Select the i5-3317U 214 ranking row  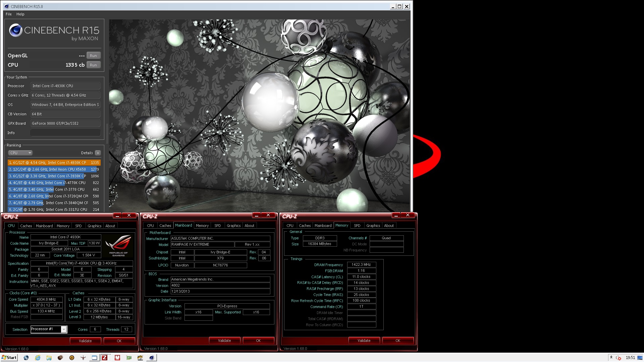pyautogui.click(x=54, y=209)
